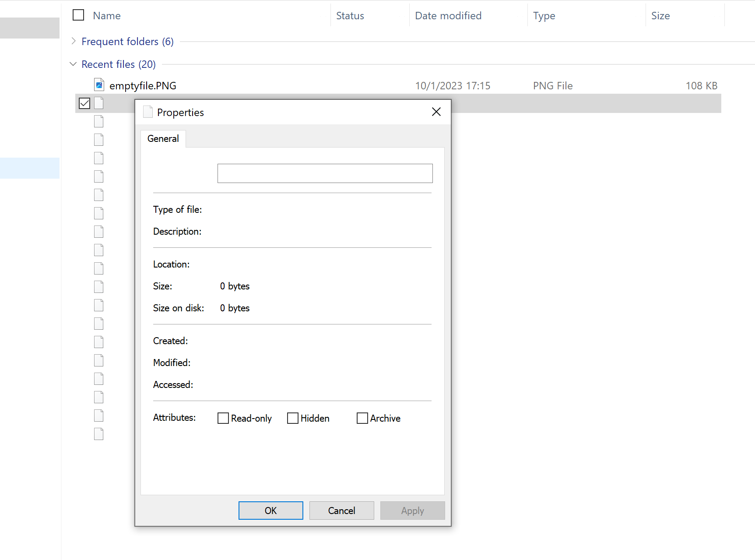The width and height of the screenshot is (755, 560).
Task: Uncheck the selected file's checkbox
Action: 84,103
